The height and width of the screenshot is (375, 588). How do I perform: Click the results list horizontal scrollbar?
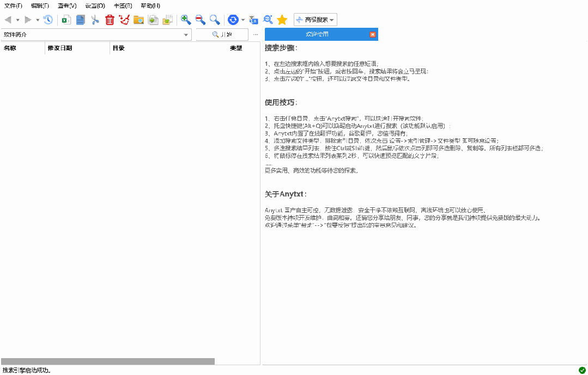click(108, 361)
